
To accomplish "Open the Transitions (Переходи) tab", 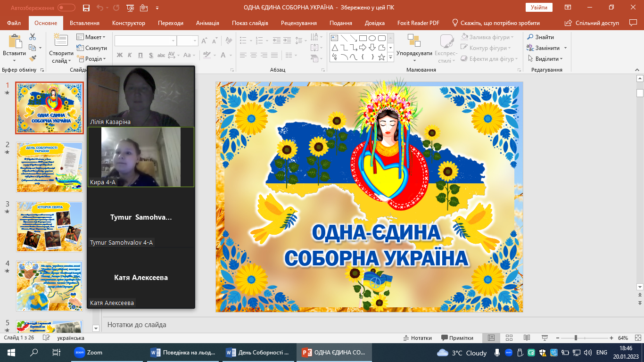I will point(171,23).
